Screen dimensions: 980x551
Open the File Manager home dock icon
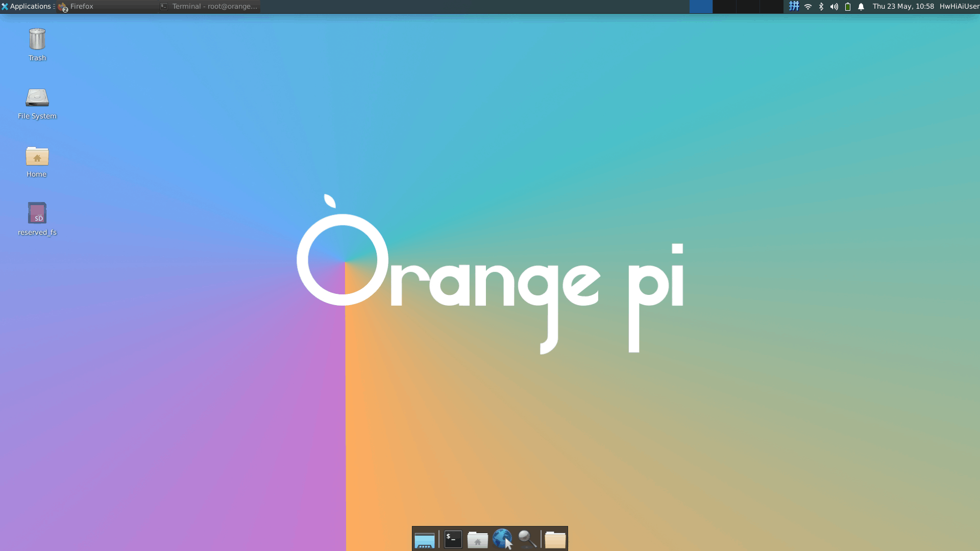click(478, 539)
